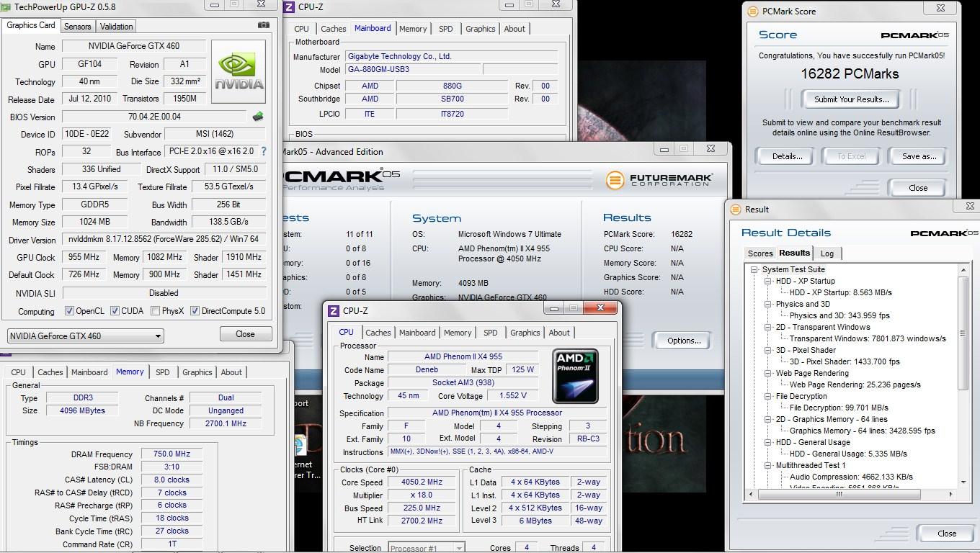Click the To Excel button

pos(851,156)
